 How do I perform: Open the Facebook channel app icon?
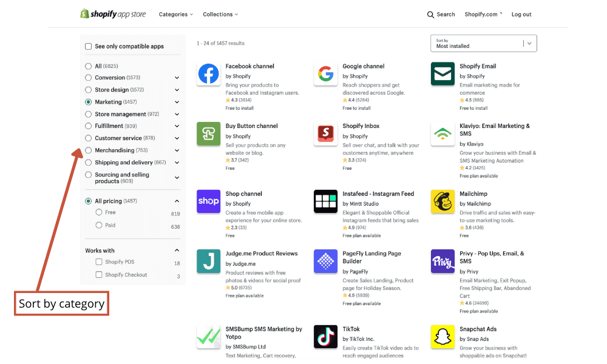coord(208,74)
